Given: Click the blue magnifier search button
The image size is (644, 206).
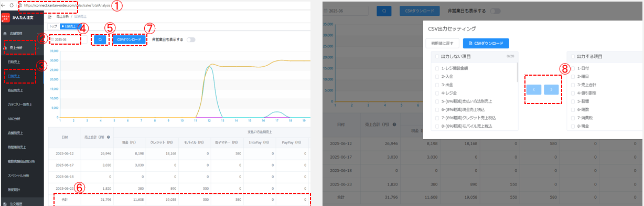Looking at the screenshot, I should tap(100, 39).
